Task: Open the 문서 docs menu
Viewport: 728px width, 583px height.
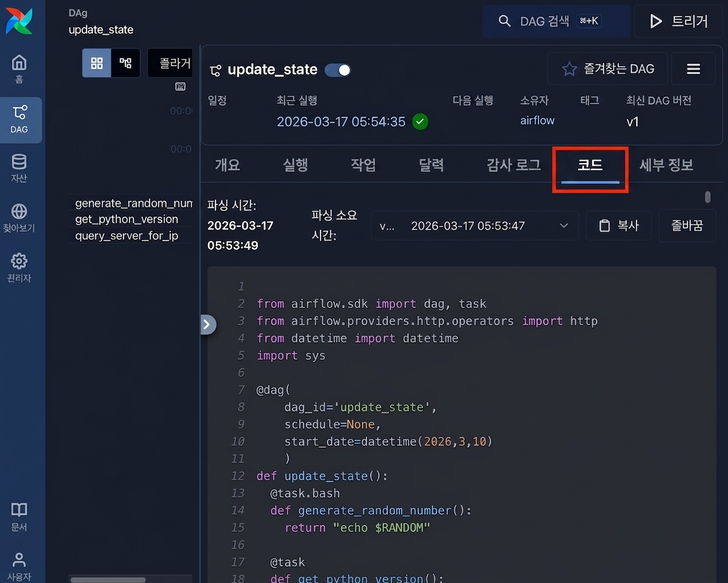Action: pyautogui.click(x=19, y=517)
